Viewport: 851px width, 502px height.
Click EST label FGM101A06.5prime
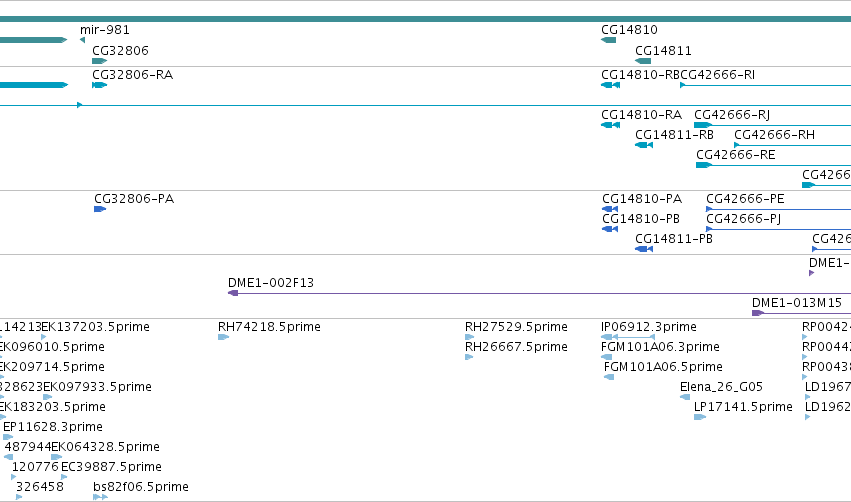point(663,367)
